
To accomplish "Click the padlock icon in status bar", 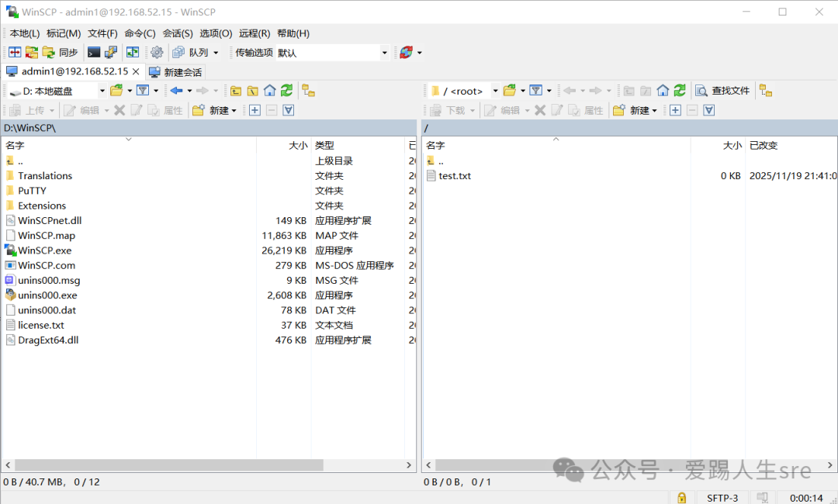I will (x=681, y=498).
